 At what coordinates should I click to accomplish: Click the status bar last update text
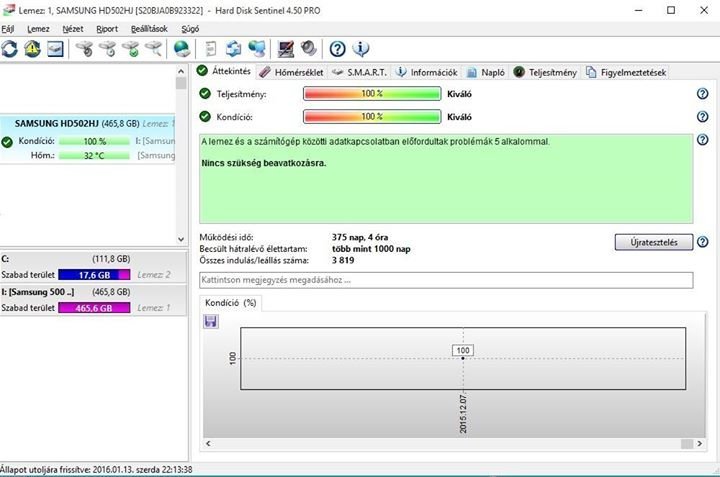96,469
